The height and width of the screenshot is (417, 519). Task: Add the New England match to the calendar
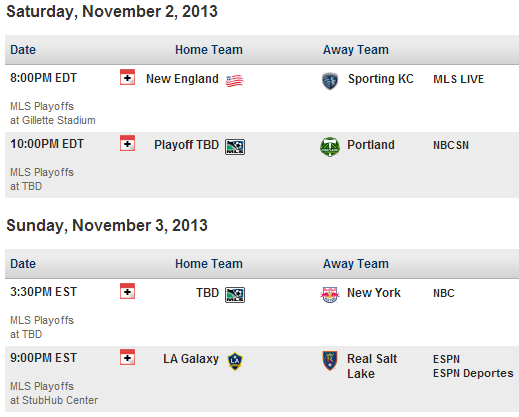(x=127, y=77)
